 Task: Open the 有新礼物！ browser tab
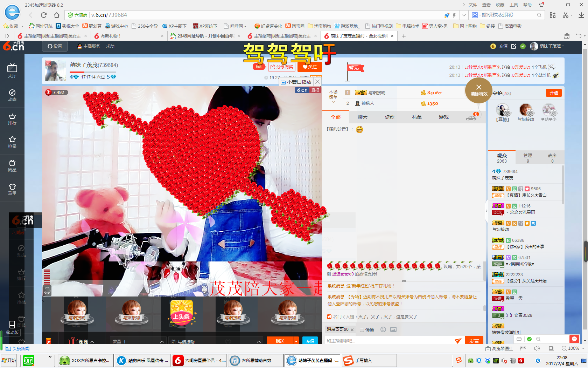(129, 36)
